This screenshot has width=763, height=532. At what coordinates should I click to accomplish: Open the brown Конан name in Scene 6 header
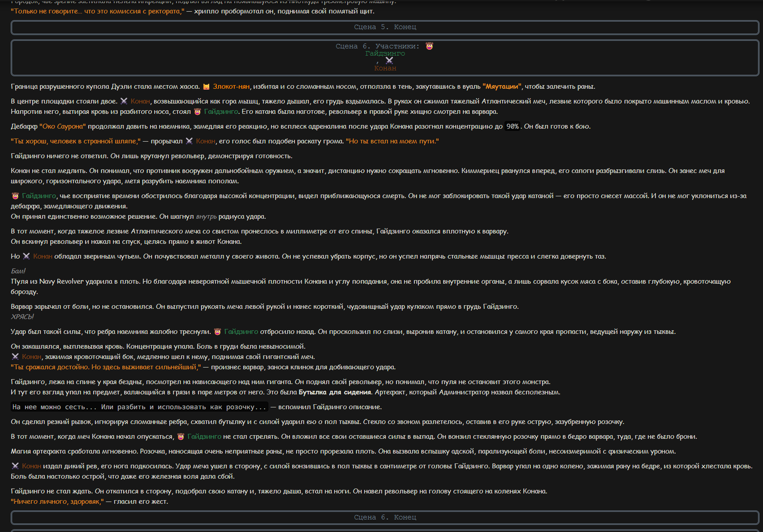(385, 68)
